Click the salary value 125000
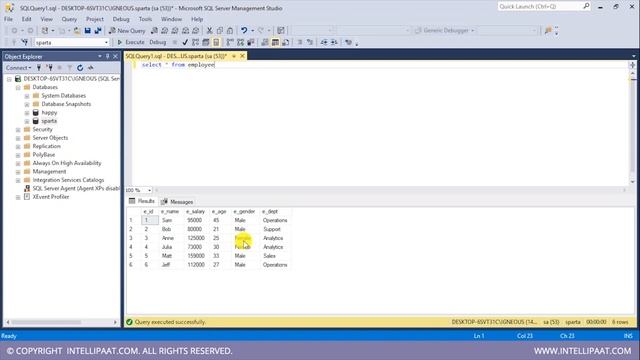This screenshot has height=360, width=640. pos(196,238)
